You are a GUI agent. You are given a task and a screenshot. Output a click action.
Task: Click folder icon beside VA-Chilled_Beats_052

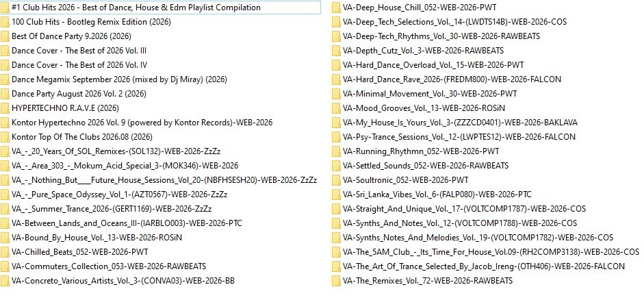point(5,252)
